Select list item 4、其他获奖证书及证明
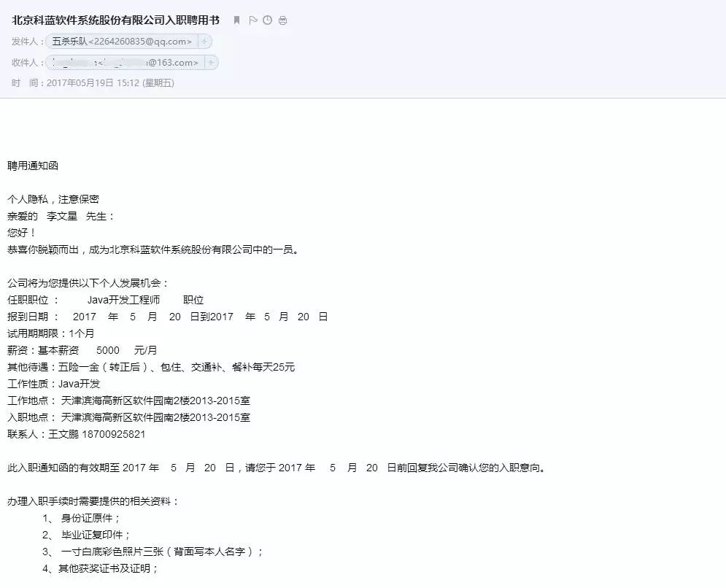Screen dimensions: 726x588 coord(101,568)
